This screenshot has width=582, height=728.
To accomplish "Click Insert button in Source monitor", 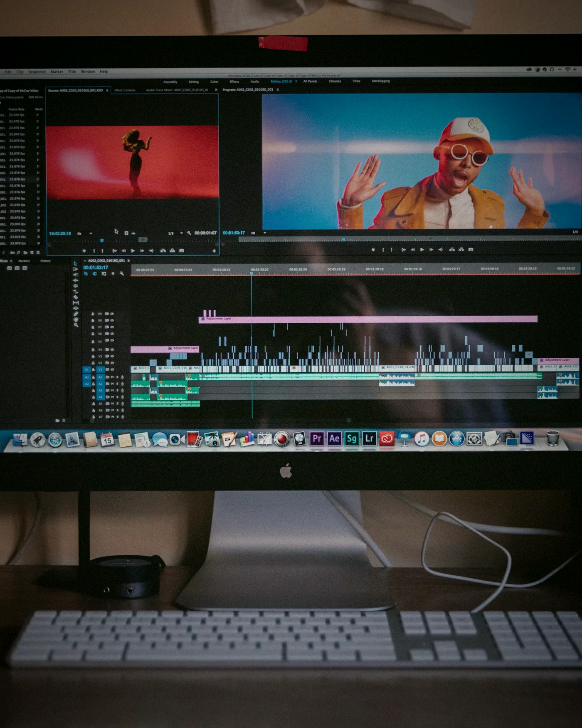I will pyautogui.click(x=163, y=250).
